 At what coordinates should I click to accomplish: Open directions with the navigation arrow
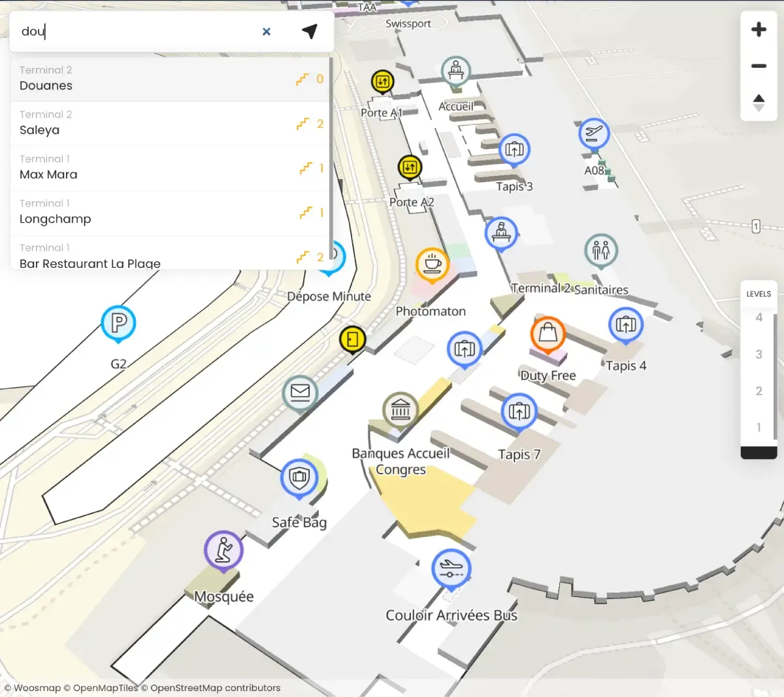310,31
